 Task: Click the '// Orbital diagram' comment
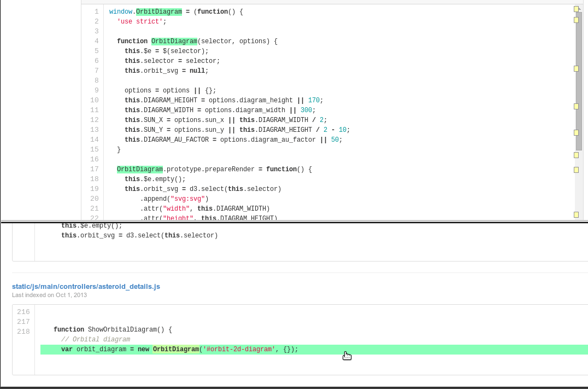click(x=96, y=339)
